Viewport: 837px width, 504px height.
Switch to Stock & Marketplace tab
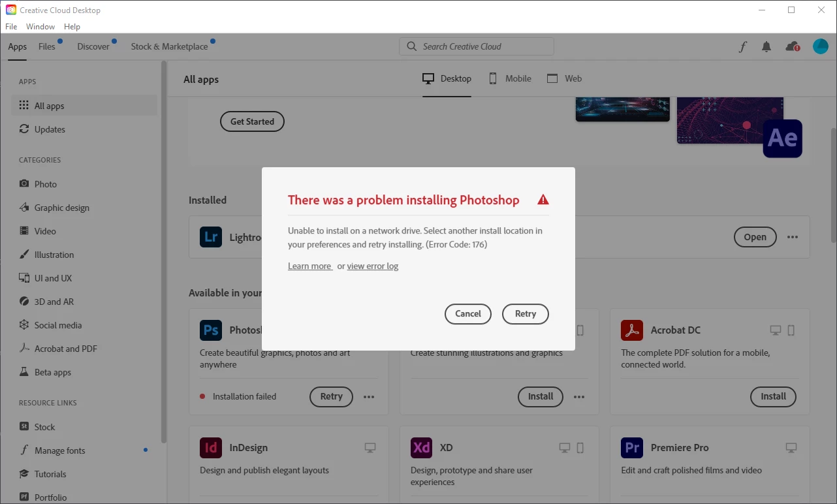click(169, 46)
